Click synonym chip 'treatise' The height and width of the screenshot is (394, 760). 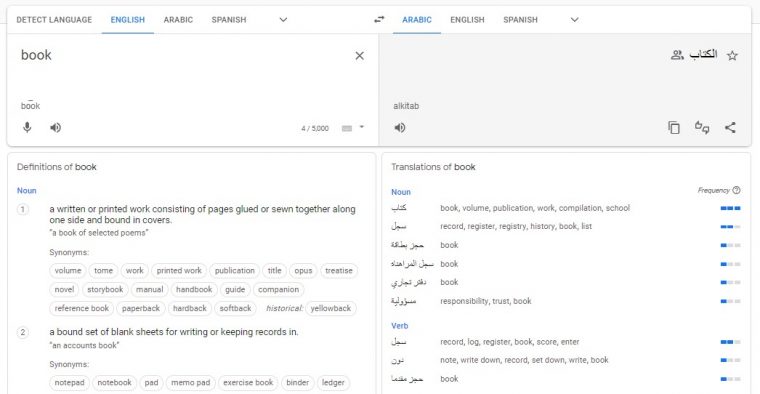point(339,270)
